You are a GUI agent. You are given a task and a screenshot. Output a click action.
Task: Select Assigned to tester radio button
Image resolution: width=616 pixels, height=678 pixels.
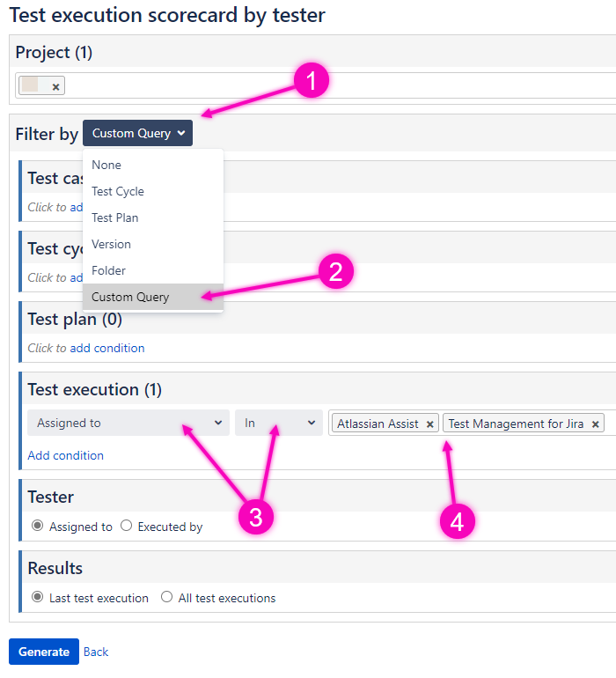coord(38,526)
